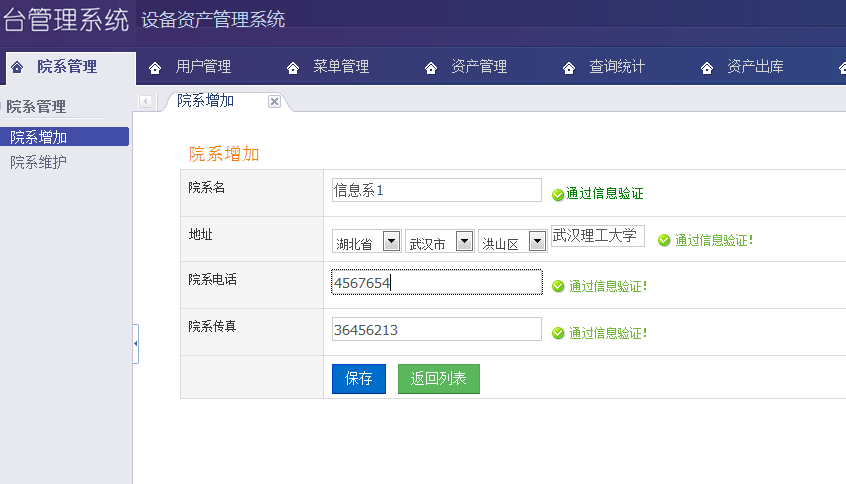Viewport: 846px width, 484px height.
Task: Select 院系维护 in the sidebar
Action: tap(38, 162)
